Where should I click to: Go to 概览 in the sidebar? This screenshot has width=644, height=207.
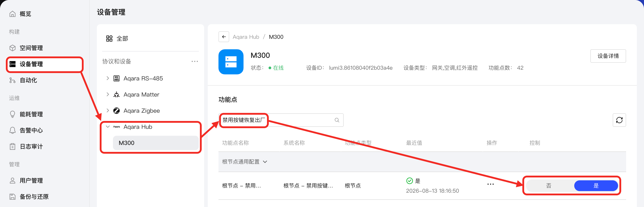click(x=25, y=14)
